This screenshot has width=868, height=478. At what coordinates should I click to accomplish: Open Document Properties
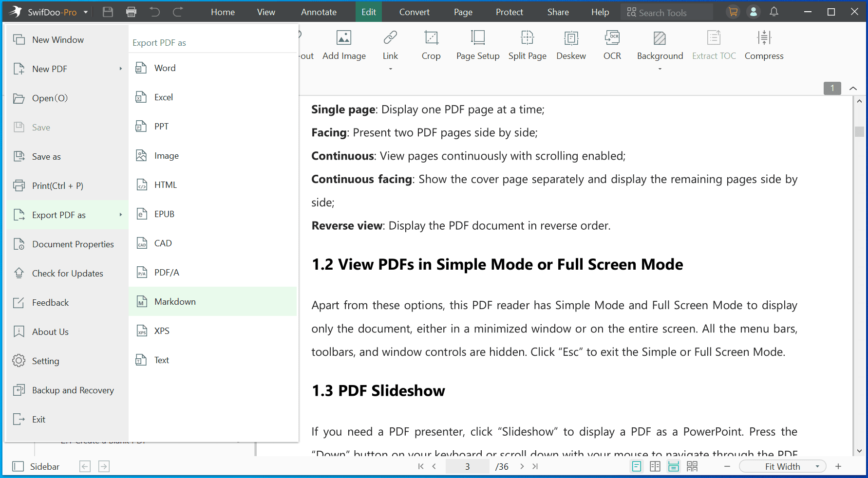coord(67,244)
